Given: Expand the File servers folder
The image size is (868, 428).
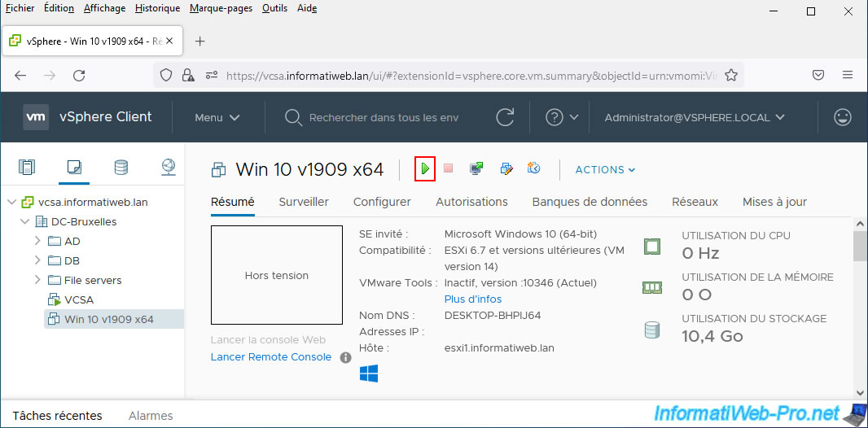Looking at the screenshot, I should point(37,280).
